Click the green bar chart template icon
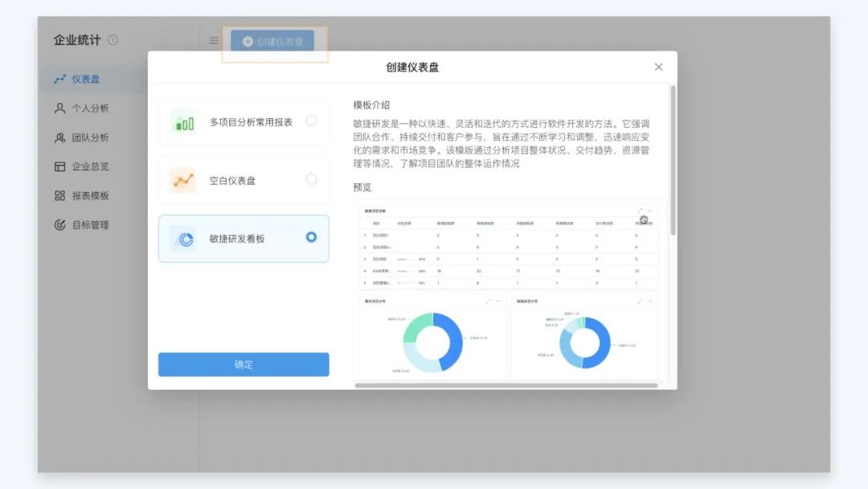Screen dimensions: 868x489 [x=184, y=123]
